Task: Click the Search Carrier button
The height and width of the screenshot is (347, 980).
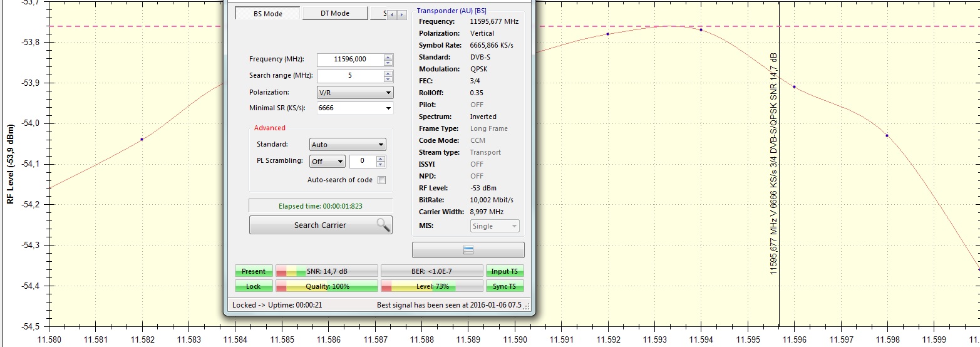Action: (x=321, y=225)
